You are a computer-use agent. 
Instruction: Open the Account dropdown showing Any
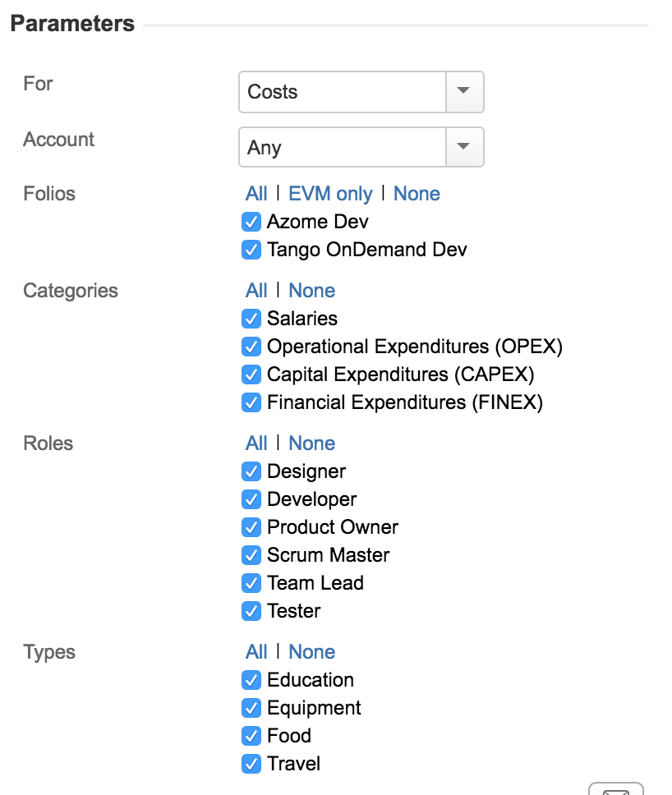pyautogui.click(x=463, y=147)
